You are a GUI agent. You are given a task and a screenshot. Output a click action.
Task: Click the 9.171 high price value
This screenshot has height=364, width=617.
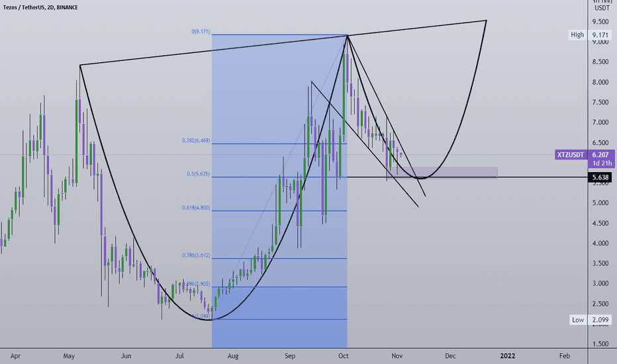click(600, 35)
